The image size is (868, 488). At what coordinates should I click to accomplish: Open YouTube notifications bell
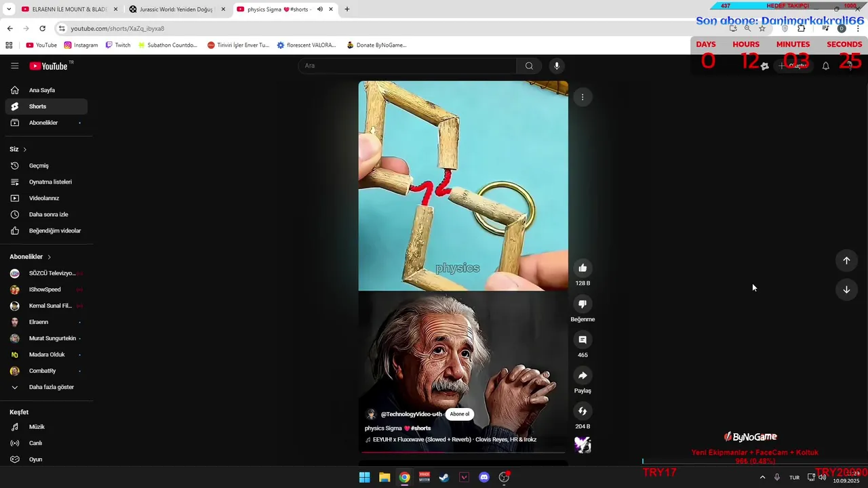825,66
